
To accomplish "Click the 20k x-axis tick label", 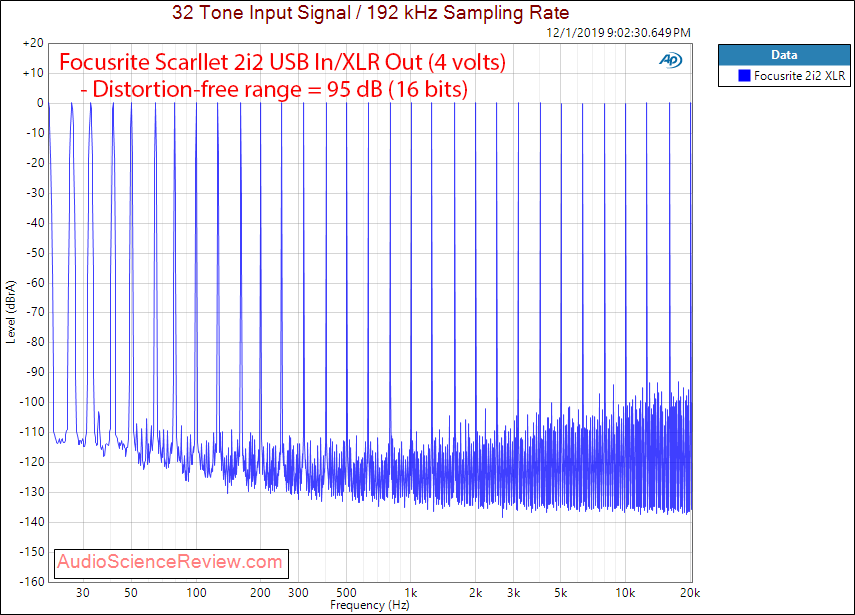I will click(x=690, y=593).
